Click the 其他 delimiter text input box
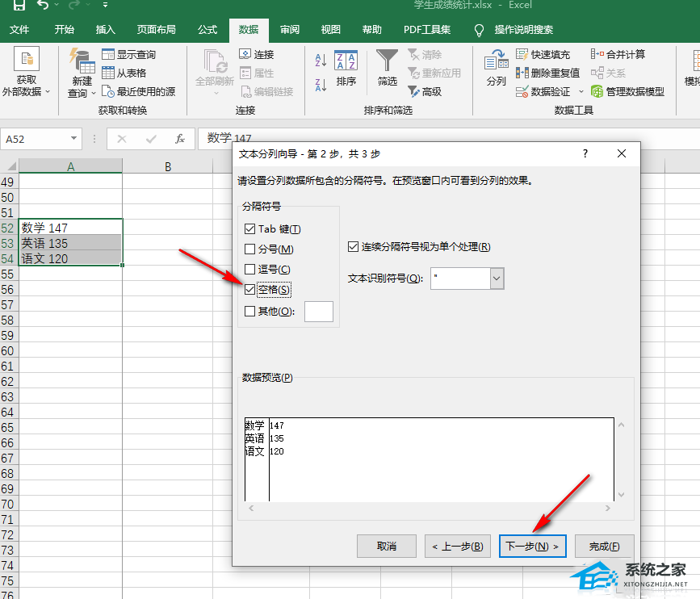 pyautogui.click(x=318, y=311)
